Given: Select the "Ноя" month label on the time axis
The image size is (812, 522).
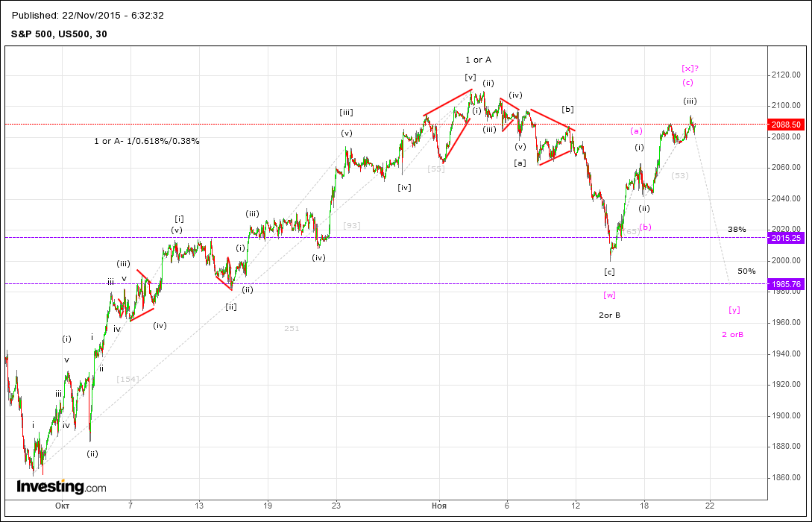Looking at the screenshot, I should (439, 506).
